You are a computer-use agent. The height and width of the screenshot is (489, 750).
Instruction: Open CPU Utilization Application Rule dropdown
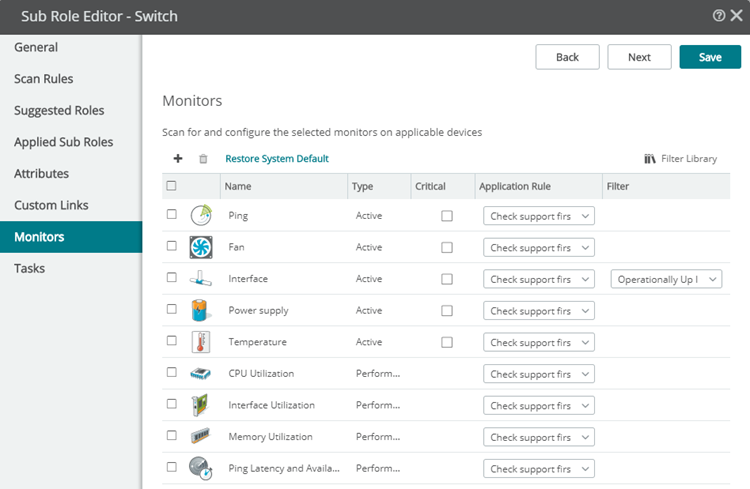[539, 374]
